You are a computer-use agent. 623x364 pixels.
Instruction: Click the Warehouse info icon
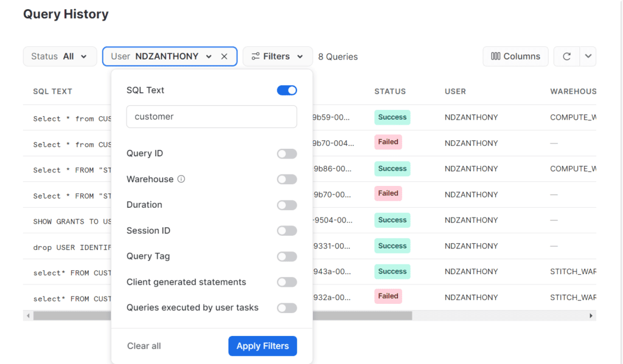181,179
